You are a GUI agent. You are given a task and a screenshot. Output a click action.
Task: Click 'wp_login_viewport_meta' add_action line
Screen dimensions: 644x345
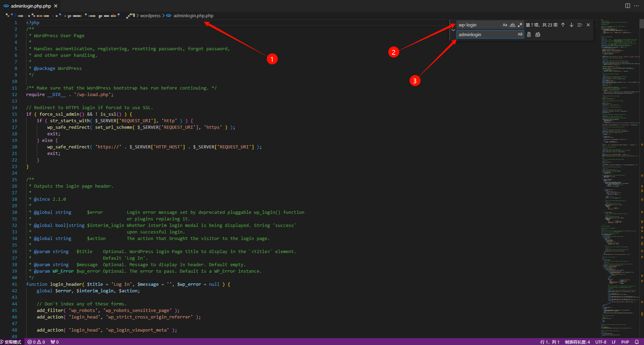(x=107, y=330)
